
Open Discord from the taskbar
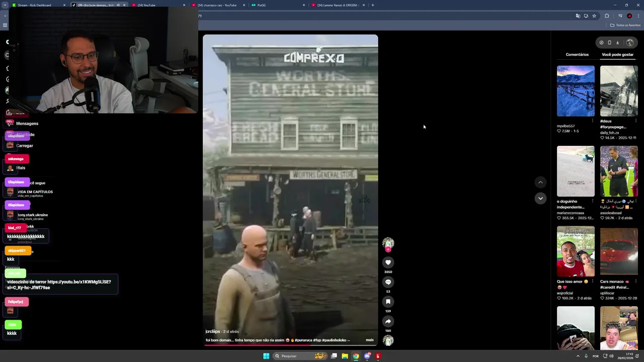coord(367,356)
